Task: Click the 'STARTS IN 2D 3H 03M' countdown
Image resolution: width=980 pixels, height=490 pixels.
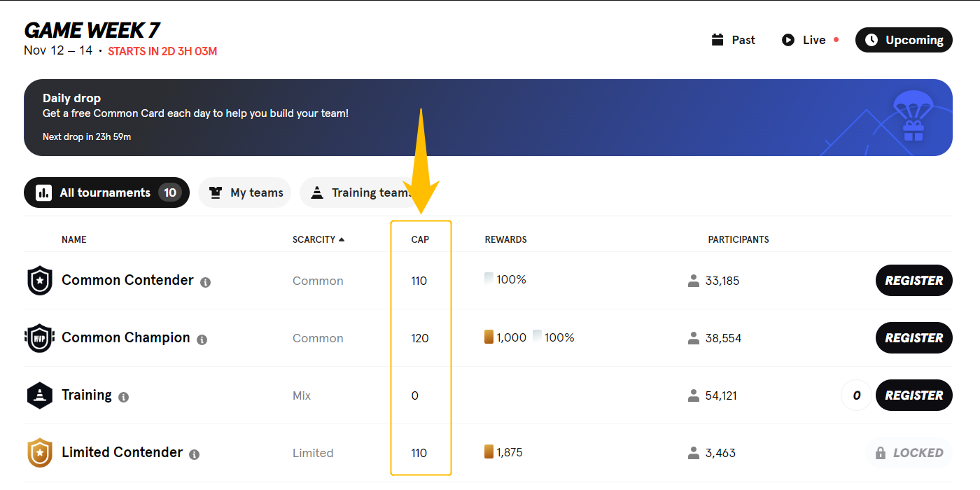Action: [x=162, y=51]
